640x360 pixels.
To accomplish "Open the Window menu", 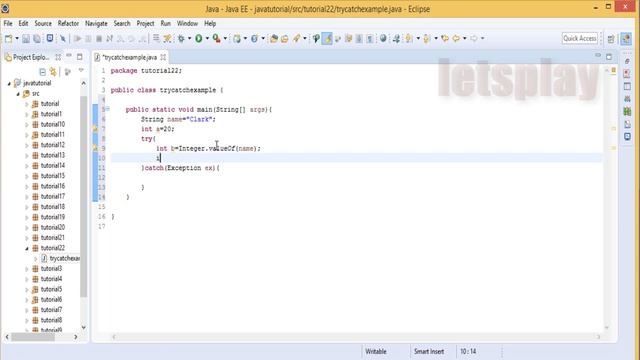I will point(187,23).
